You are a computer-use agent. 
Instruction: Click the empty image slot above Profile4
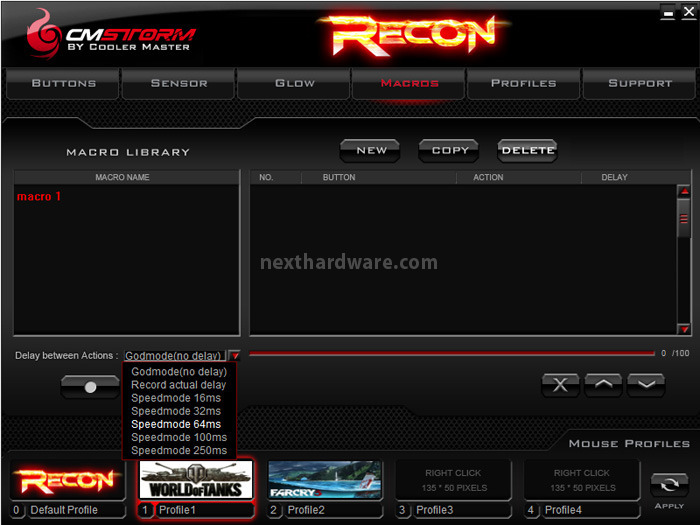(582, 480)
